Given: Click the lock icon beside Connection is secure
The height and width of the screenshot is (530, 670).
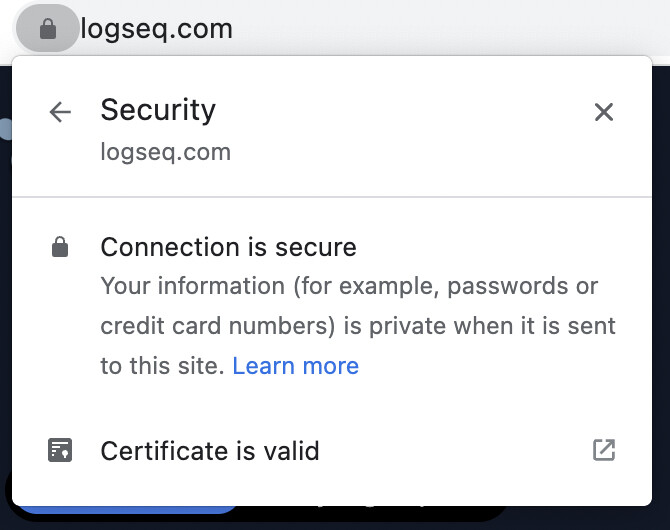Looking at the screenshot, I should tap(60, 247).
